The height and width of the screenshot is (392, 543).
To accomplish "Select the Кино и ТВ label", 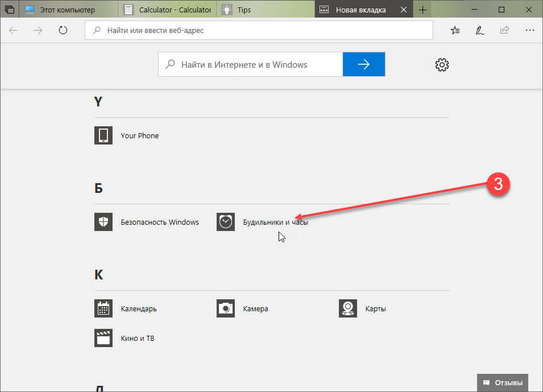I will pos(138,338).
